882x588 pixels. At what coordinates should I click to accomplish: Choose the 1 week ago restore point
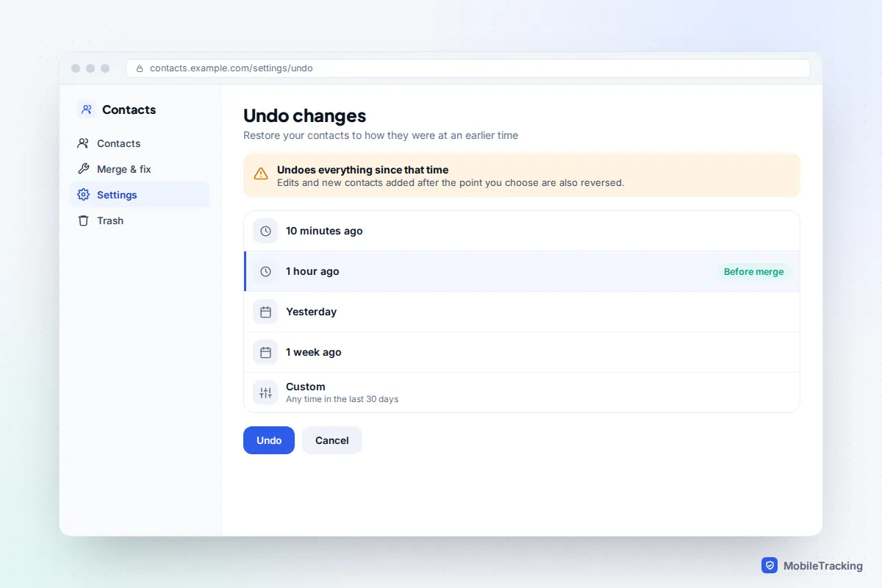click(522, 352)
